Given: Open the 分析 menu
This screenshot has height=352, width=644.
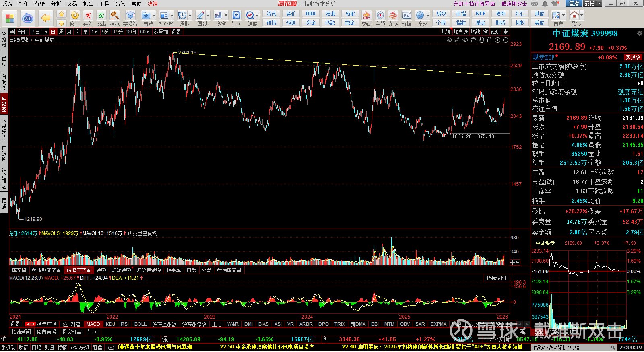Looking at the screenshot, I should 56,4.
